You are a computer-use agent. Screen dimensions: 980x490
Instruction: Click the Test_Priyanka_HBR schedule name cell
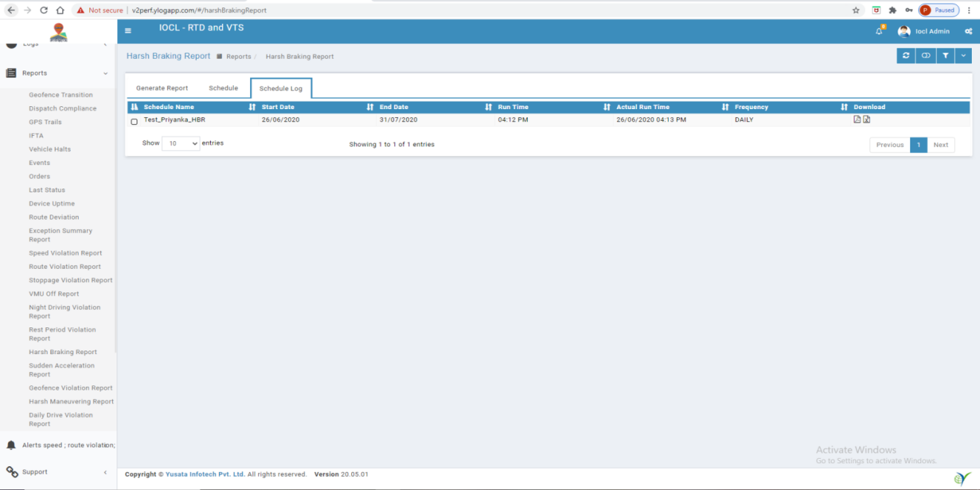pyautogui.click(x=174, y=120)
